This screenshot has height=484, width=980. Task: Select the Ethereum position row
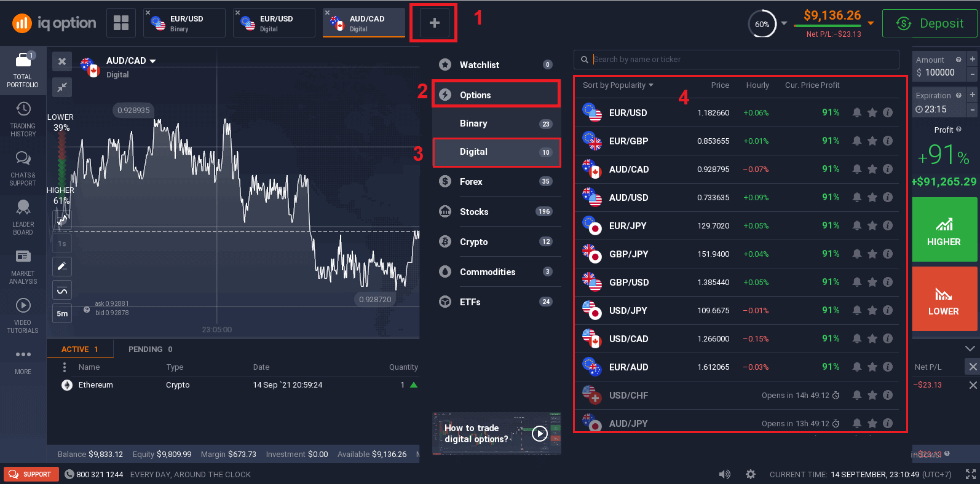pyautogui.click(x=234, y=385)
